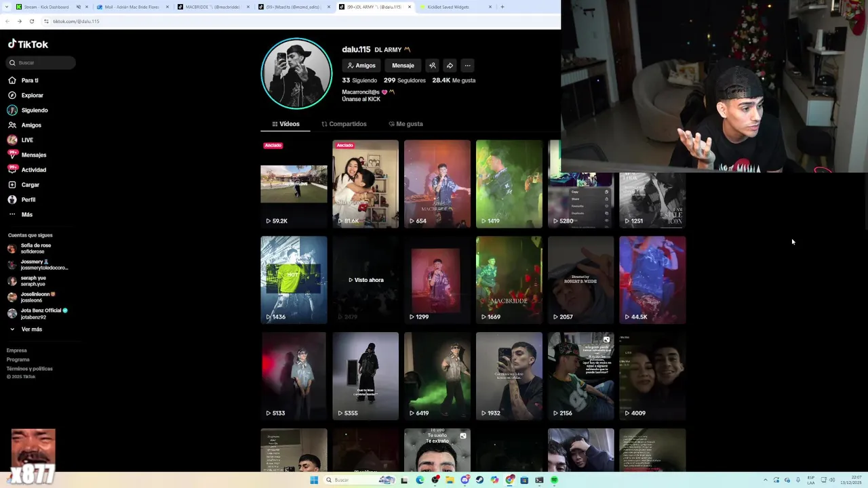Open Sofia de rose account
This screenshot has height=488, width=868.
37,248
